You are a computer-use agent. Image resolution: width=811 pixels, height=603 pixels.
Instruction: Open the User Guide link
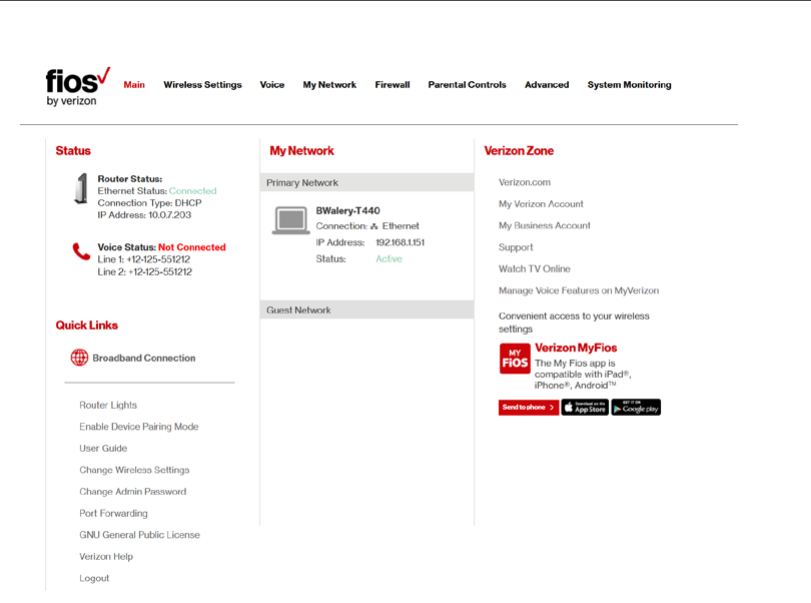tap(103, 448)
